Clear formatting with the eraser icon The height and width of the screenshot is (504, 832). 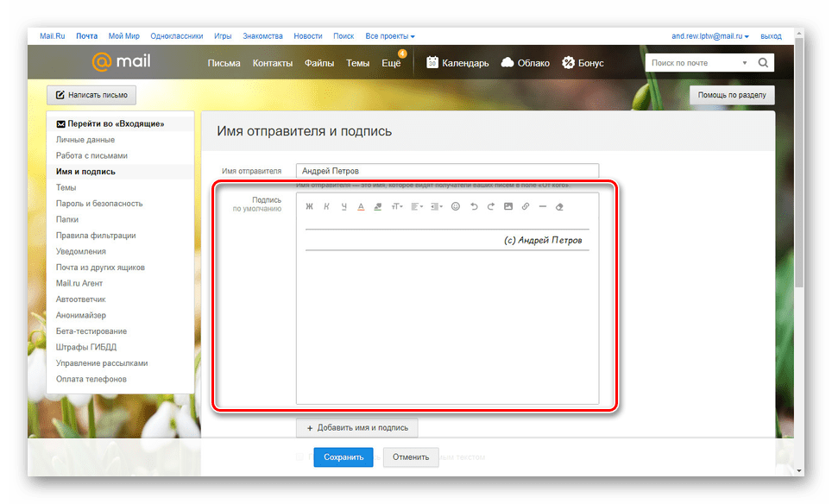click(559, 206)
